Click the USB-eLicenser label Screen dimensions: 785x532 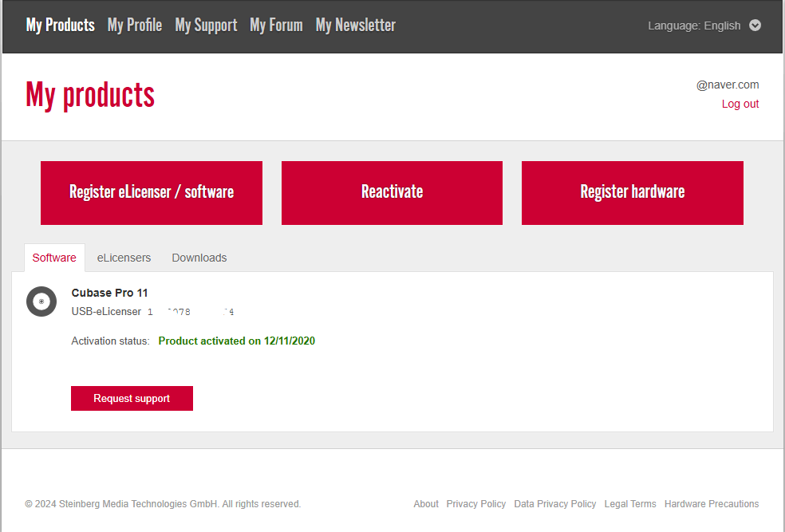(x=106, y=311)
